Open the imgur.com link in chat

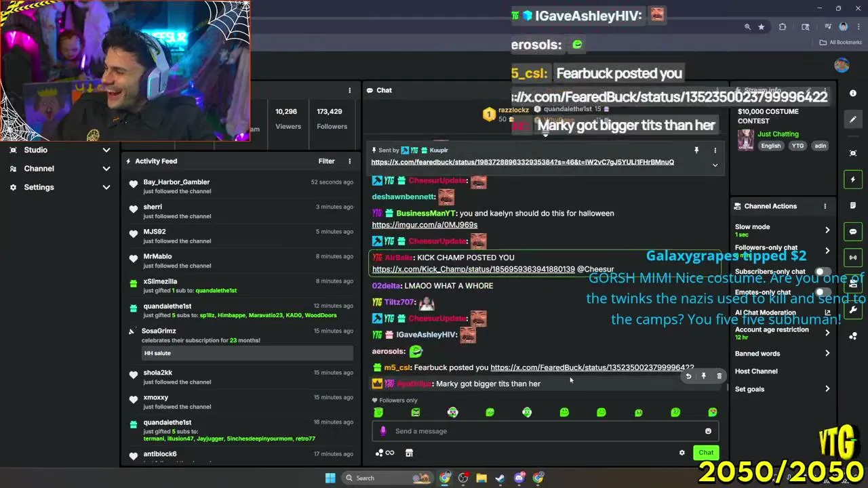[425, 225]
